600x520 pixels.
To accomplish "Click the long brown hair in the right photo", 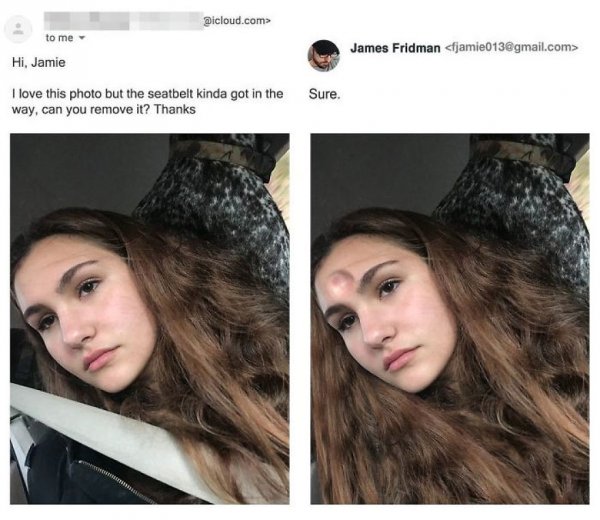I will 510,400.
